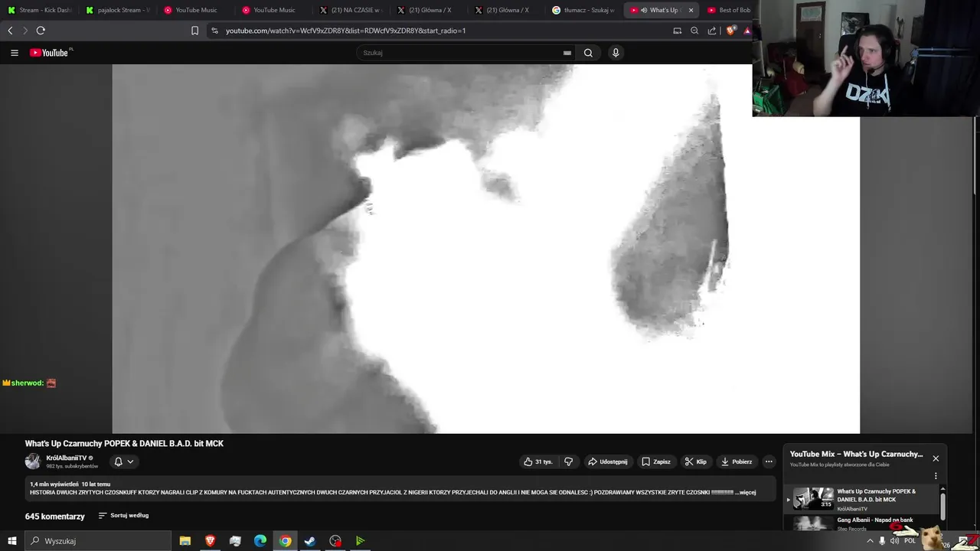Click the video player area to pause
The height and width of the screenshot is (551, 980).
coord(485,249)
